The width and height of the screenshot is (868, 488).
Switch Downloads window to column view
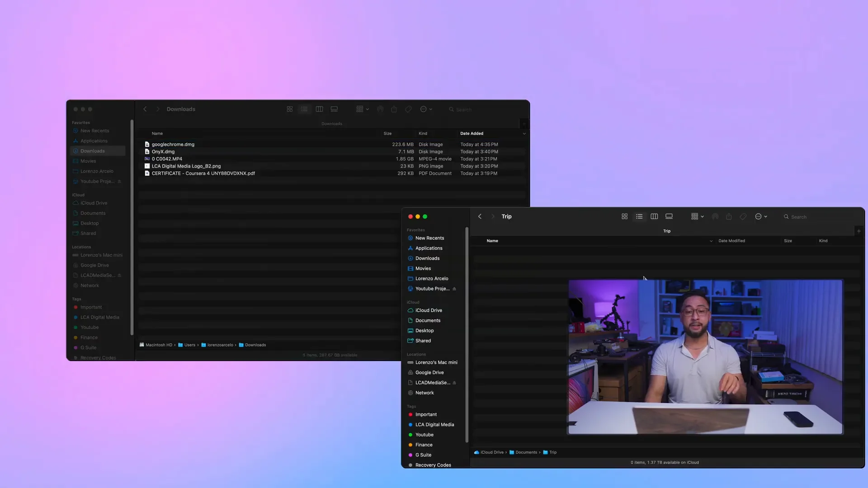click(x=319, y=109)
